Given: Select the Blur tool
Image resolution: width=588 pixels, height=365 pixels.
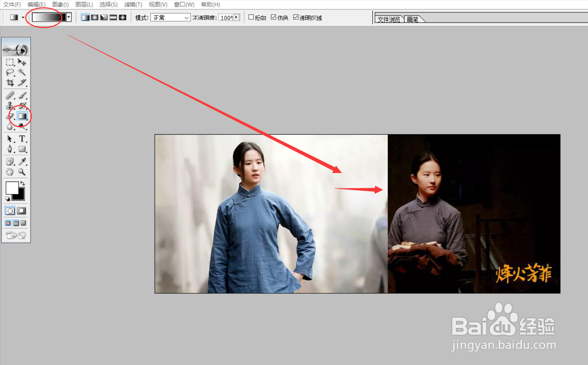Looking at the screenshot, I should point(10,126).
